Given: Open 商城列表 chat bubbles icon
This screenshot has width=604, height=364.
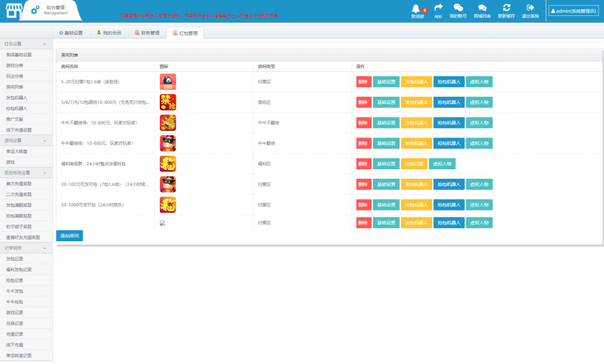Looking at the screenshot, I should point(482,8).
